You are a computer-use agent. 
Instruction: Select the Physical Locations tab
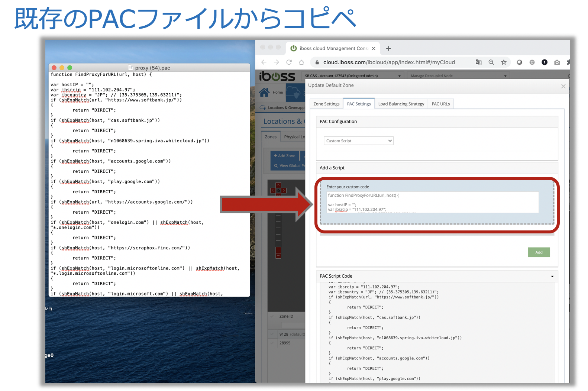point(294,137)
